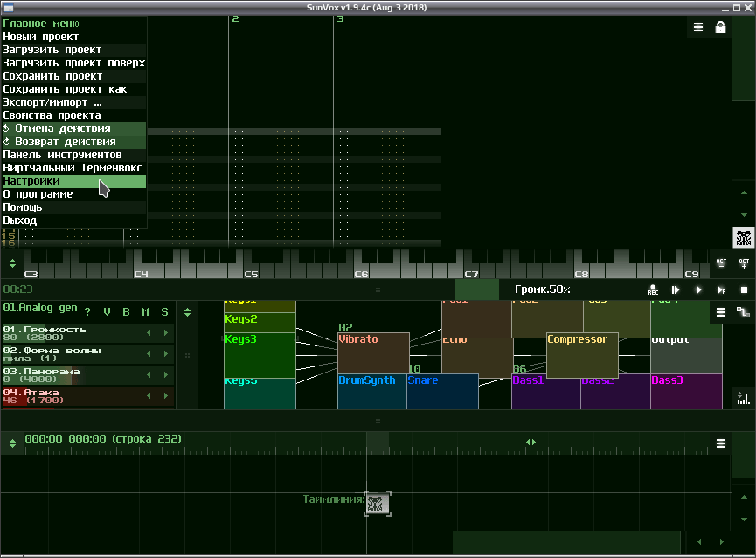This screenshot has height=558, width=756.
Task: Toggle the module connection mode icon
Action: [743, 312]
